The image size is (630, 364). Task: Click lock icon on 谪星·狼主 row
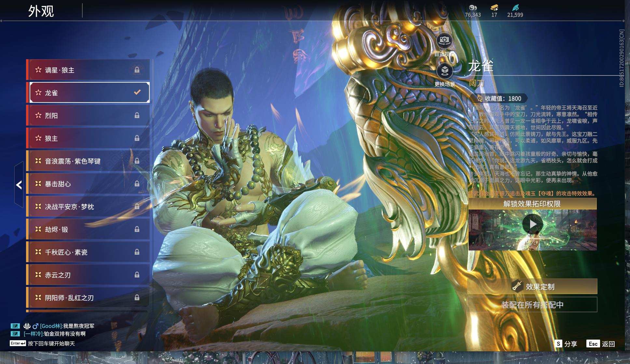coord(137,70)
